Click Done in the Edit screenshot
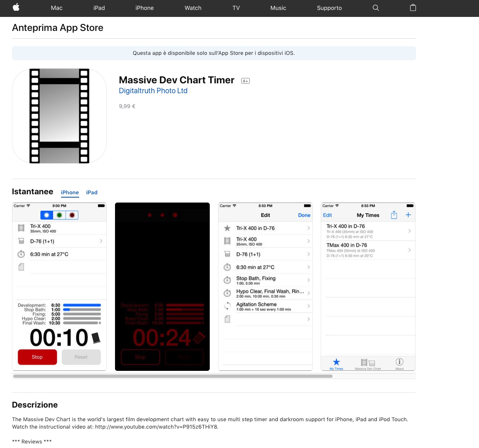 click(x=304, y=215)
